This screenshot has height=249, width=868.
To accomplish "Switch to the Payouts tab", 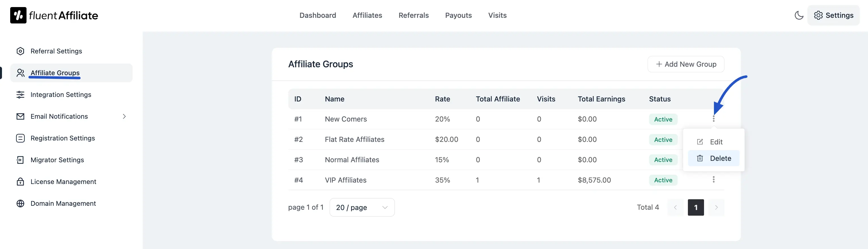I will (x=458, y=16).
